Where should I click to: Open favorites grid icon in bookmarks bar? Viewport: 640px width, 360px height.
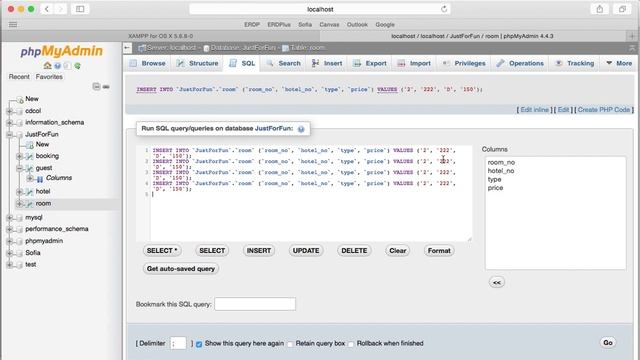13,24
